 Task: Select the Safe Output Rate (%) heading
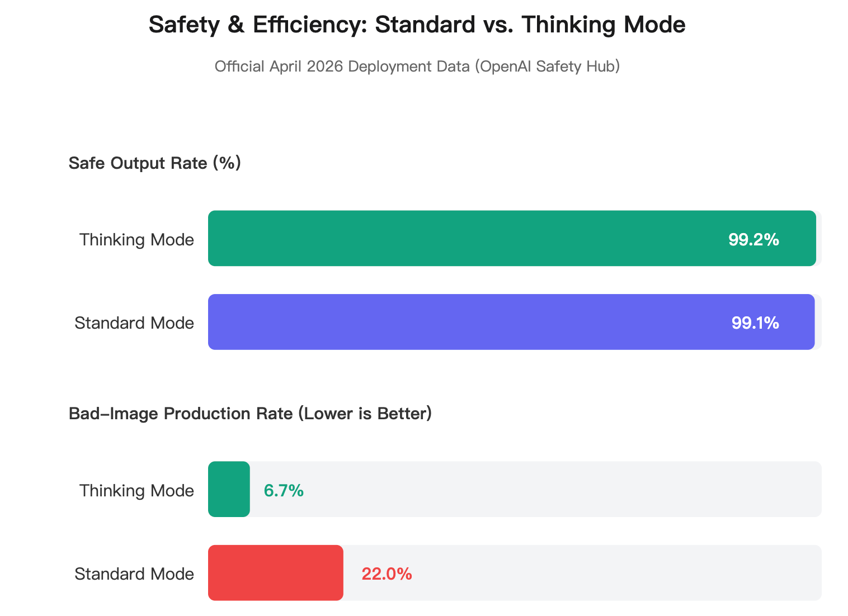point(154,163)
